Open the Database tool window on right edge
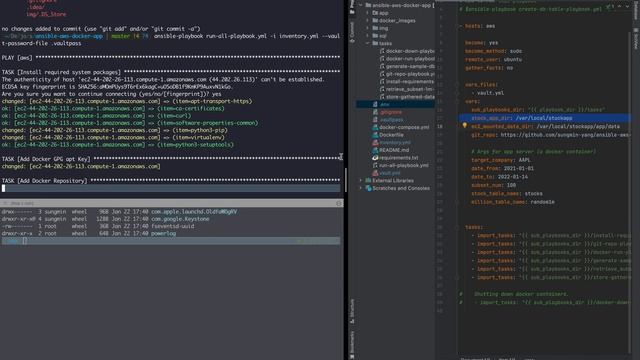 click(x=636, y=10)
